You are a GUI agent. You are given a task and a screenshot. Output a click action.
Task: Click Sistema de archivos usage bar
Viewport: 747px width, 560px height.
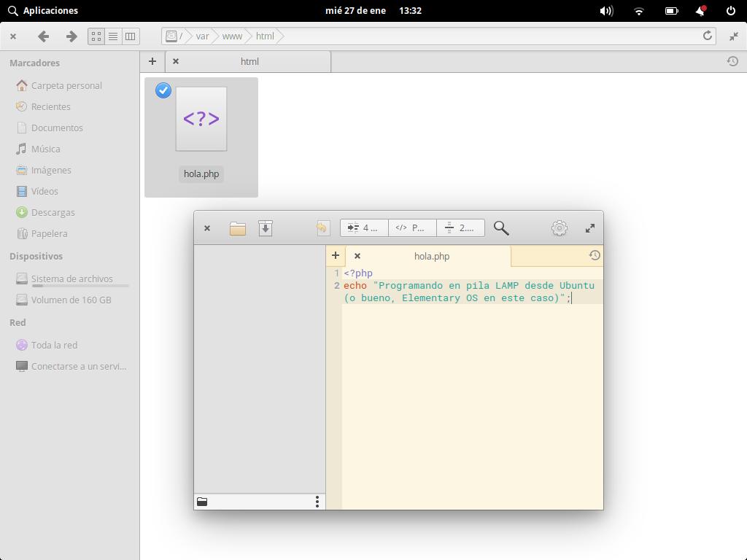(x=80, y=286)
